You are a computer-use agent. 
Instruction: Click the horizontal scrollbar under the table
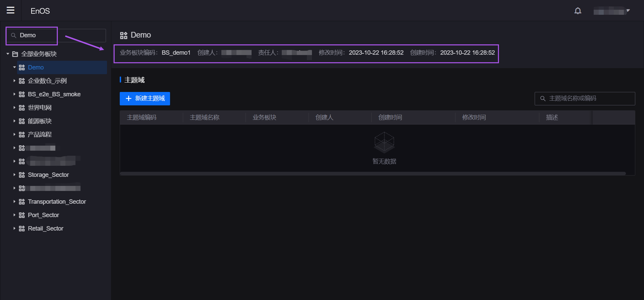372,173
